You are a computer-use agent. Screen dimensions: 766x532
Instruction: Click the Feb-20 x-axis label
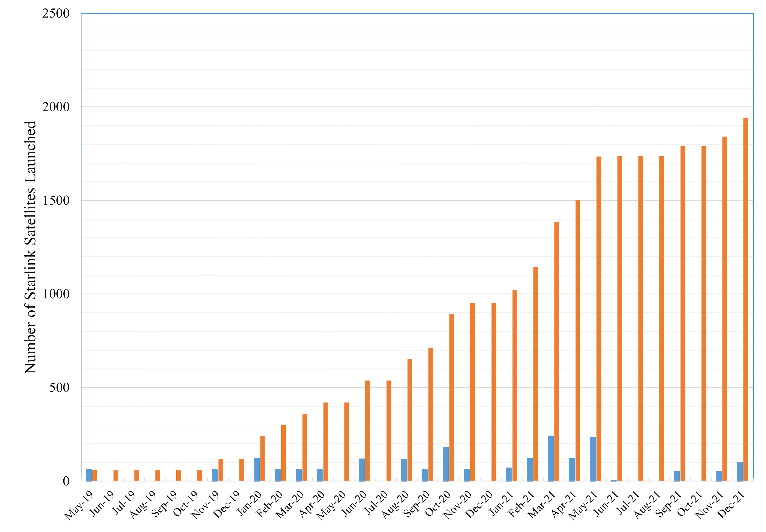[x=269, y=504]
